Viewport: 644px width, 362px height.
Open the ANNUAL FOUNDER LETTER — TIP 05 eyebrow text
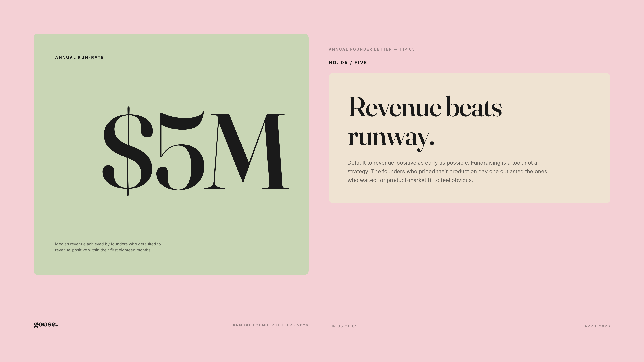coord(372,49)
